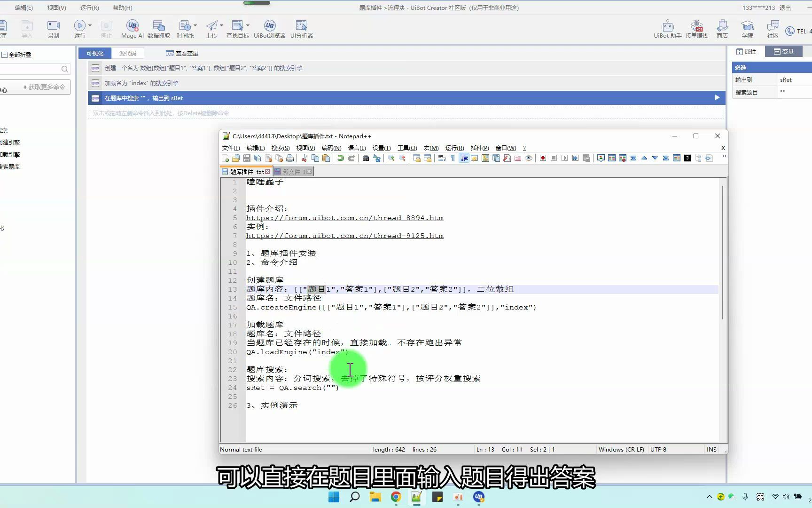The image size is (812, 508).
Task: Open the timeline (时间线) dropdown arrow
Action: coord(195,25)
